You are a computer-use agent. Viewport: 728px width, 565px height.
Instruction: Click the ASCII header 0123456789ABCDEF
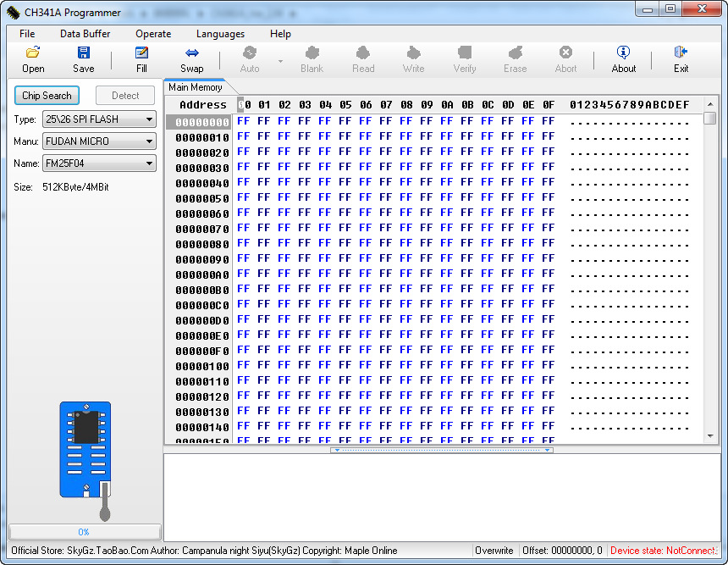click(630, 104)
